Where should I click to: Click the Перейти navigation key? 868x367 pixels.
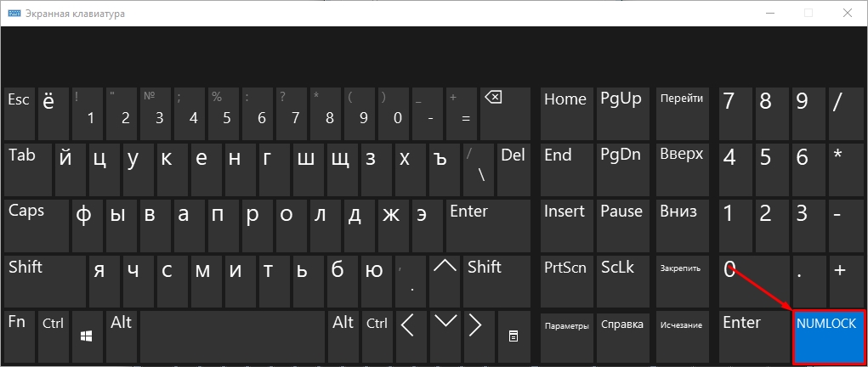[682, 113]
